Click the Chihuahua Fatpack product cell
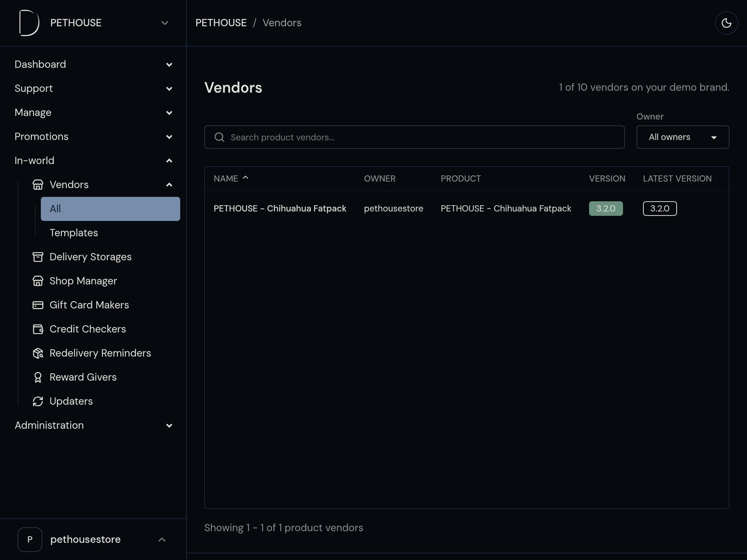Image resolution: width=747 pixels, height=560 pixels. (506, 208)
